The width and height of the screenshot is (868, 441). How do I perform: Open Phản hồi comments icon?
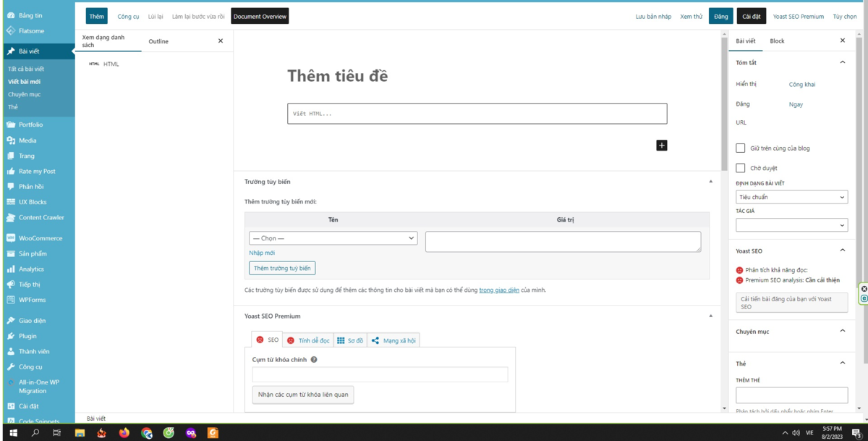[11, 187]
